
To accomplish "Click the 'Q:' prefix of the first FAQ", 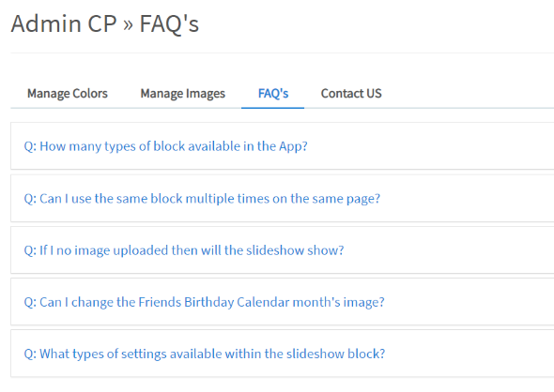I will pos(30,146).
